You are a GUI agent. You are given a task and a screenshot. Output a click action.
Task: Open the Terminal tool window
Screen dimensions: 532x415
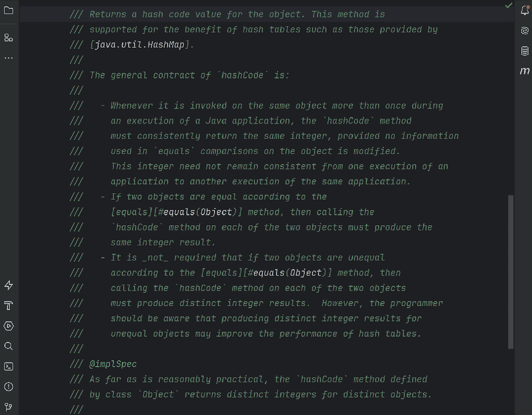8,366
